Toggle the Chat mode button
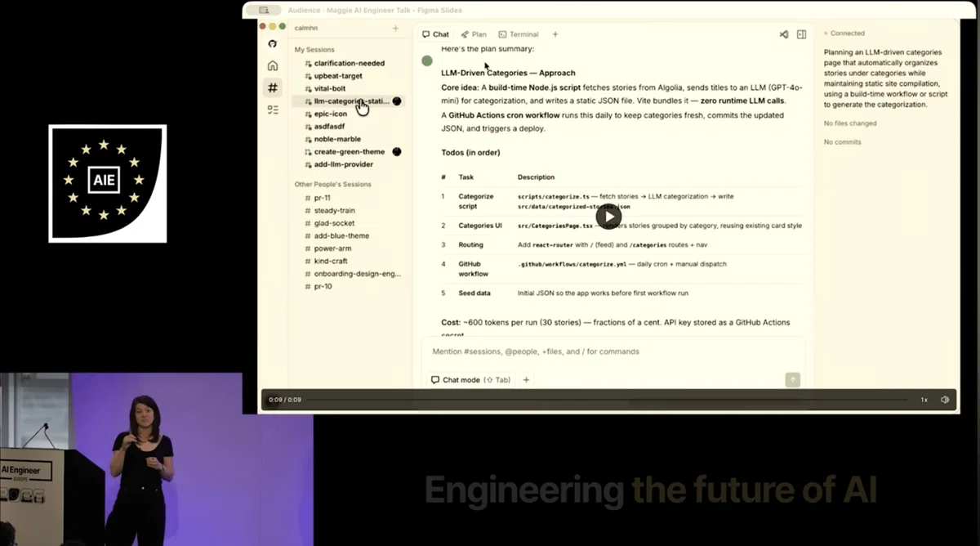The height and width of the screenshot is (546, 980). coord(471,380)
